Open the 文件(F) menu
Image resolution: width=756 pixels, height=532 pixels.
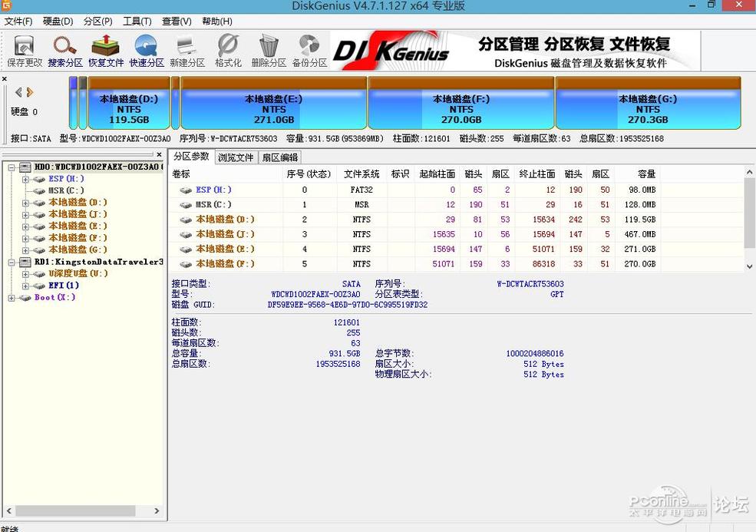(18, 21)
